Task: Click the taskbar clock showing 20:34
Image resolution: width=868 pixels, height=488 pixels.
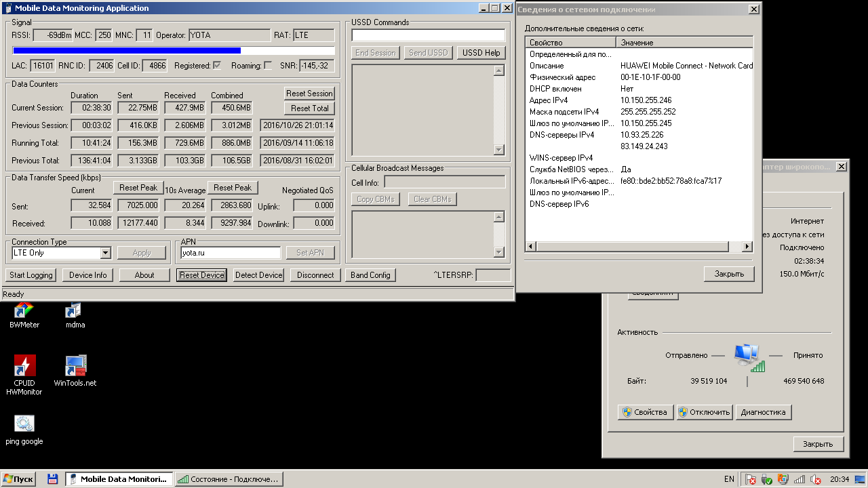Action: click(839, 479)
